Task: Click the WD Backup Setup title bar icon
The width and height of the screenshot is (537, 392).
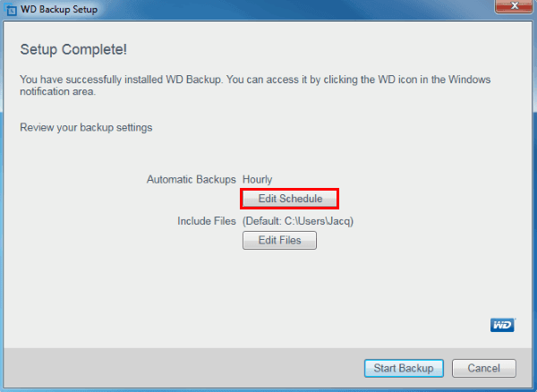Action: point(11,9)
